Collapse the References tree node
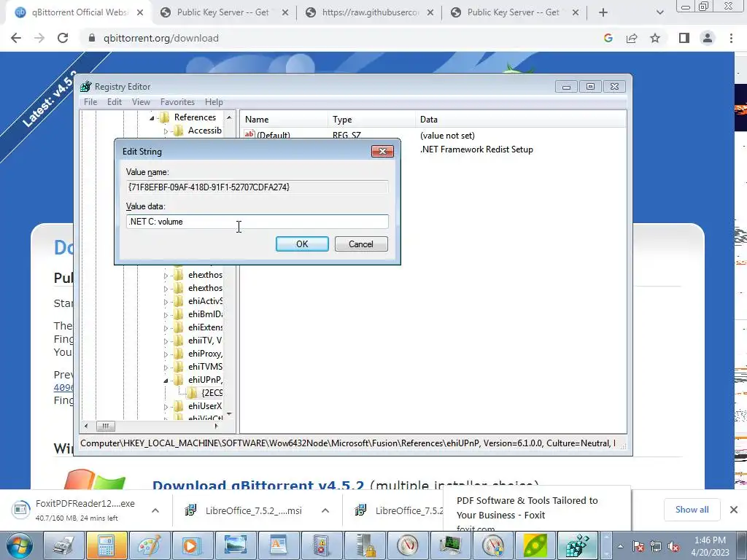 [152, 117]
